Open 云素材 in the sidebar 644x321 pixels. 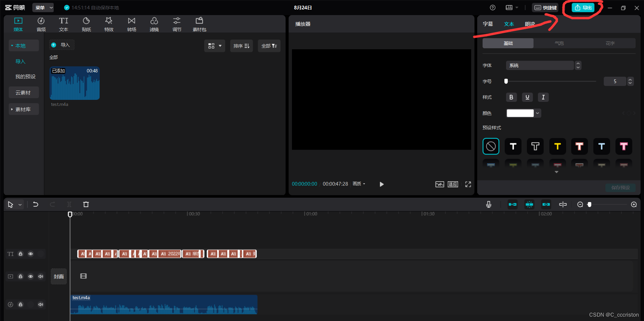point(23,92)
